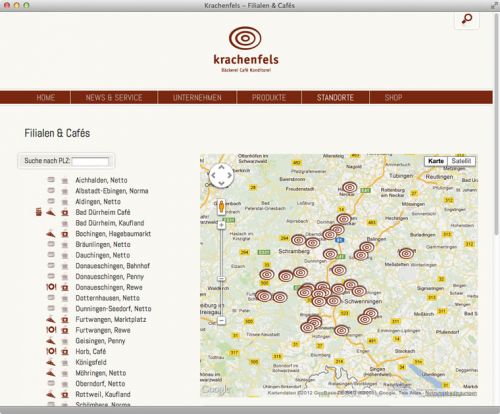Click the cake slice icon for Bad Dürrheim Café

[x=51, y=212]
